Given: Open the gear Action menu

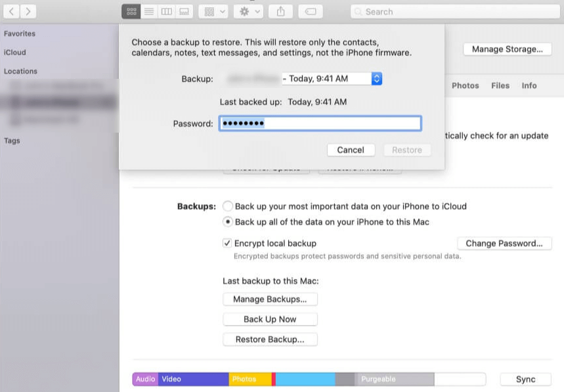Looking at the screenshot, I should coord(249,12).
